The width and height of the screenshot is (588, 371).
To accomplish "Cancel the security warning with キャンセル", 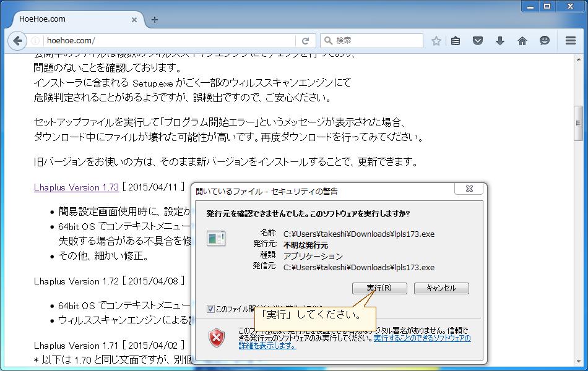I will (x=441, y=288).
